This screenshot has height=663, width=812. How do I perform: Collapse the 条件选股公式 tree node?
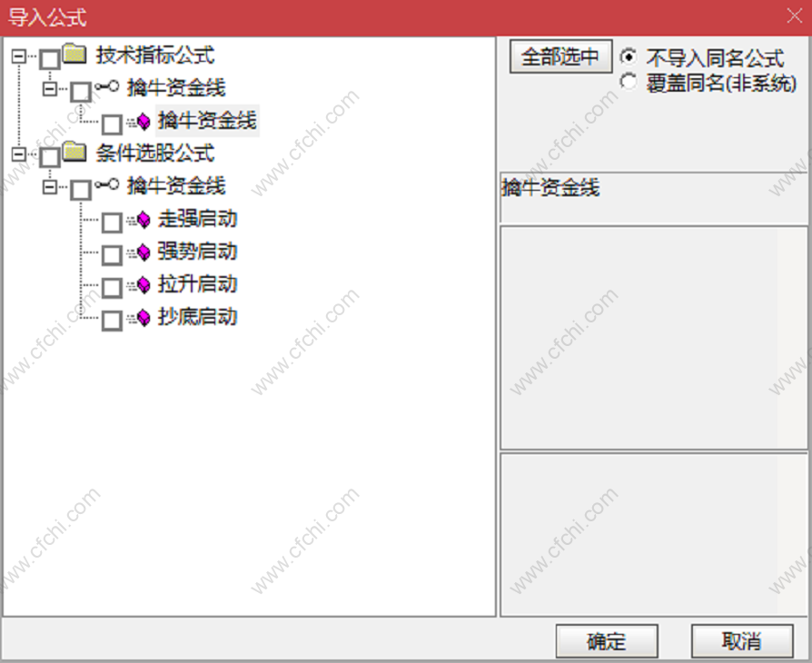pos(19,153)
